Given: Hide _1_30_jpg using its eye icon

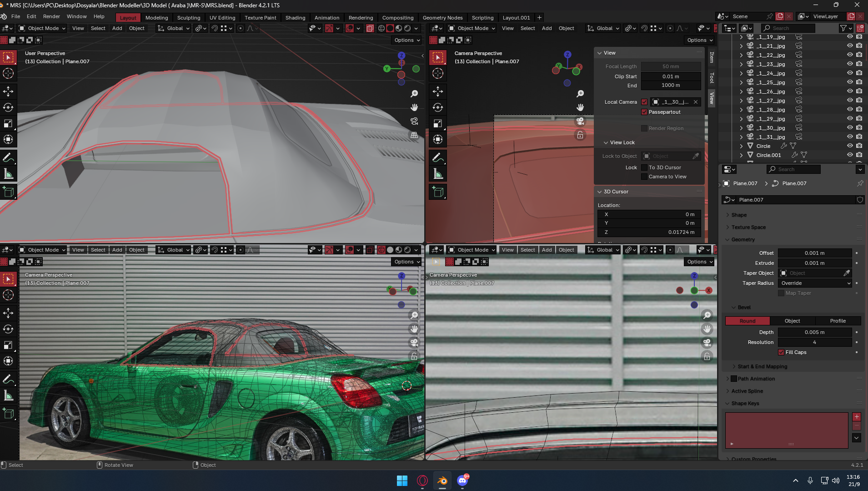Looking at the screenshot, I should point(850,128).
